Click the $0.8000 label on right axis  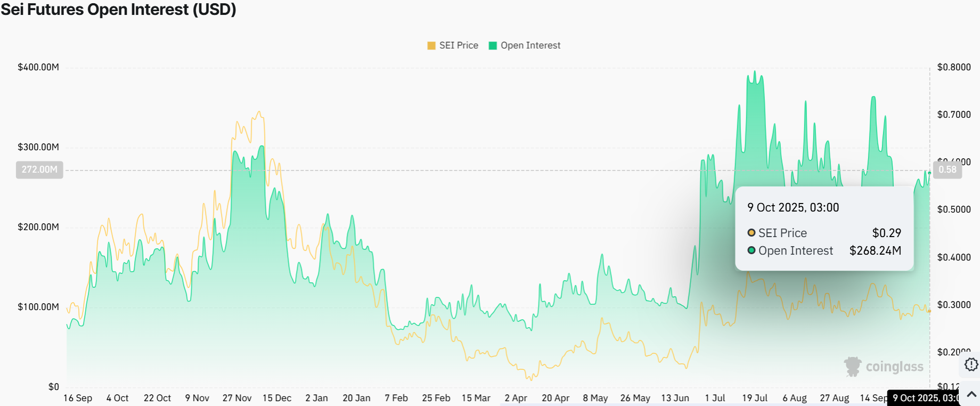[x=954, y=67]
